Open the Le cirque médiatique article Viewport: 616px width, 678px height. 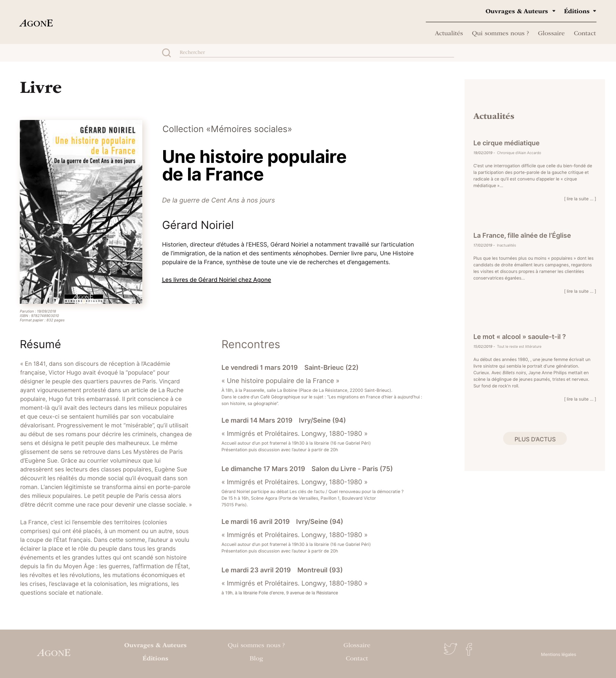pos(506,143)
